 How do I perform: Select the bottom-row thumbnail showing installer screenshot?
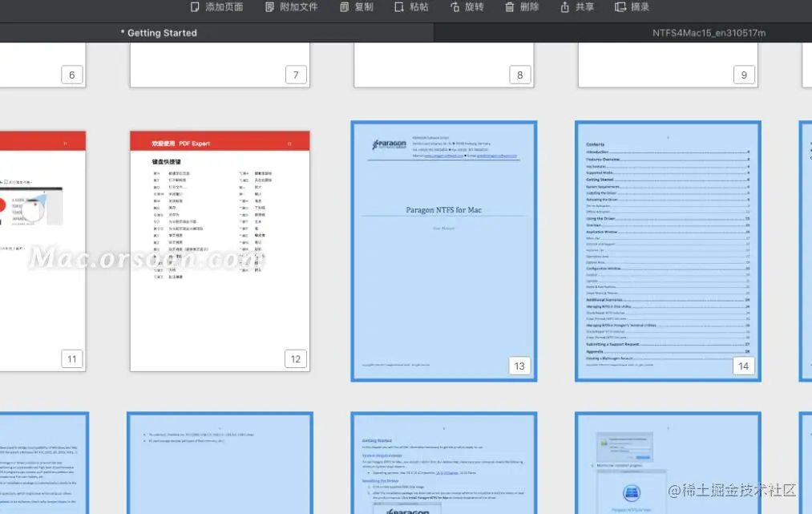668,463
